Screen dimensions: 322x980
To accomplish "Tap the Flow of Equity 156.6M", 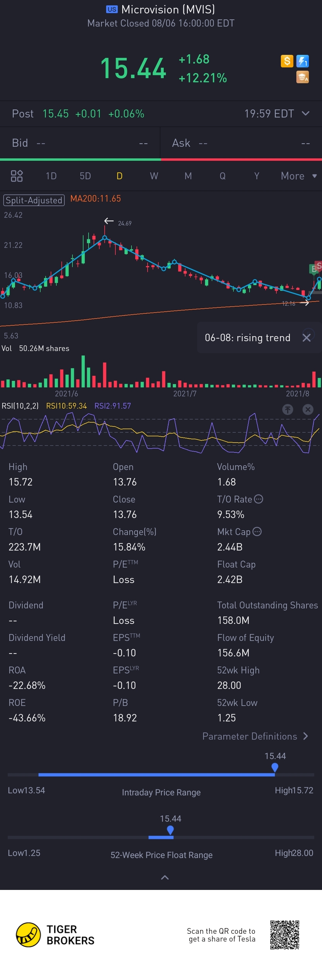I will click(233, 653).
